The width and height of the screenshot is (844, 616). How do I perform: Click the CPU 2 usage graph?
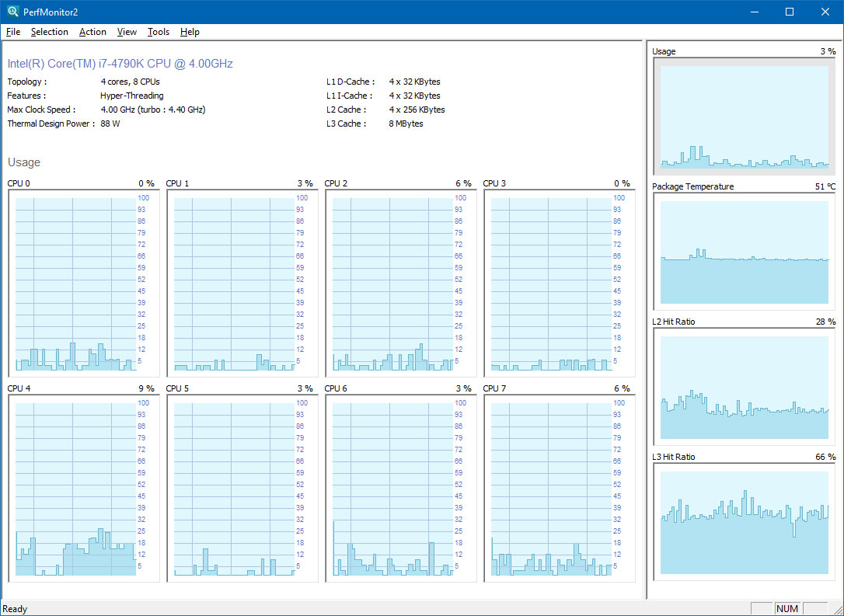(x=392, y=284)
